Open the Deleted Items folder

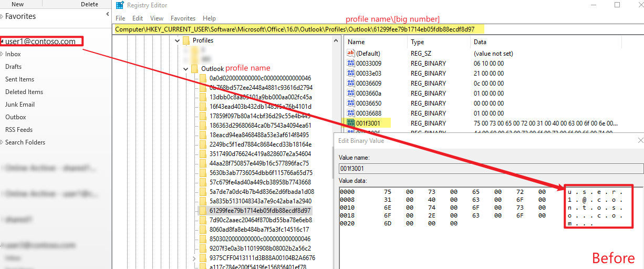click(24, 92)
